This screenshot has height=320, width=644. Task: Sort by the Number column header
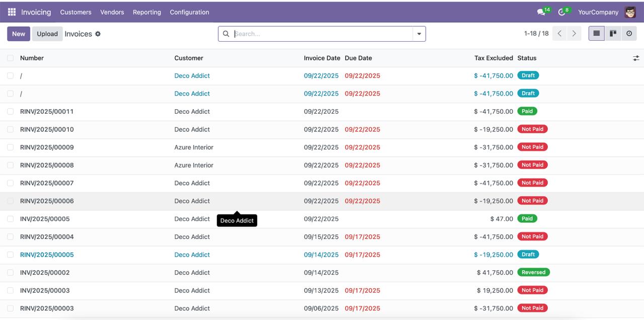(x=32, y=58)
